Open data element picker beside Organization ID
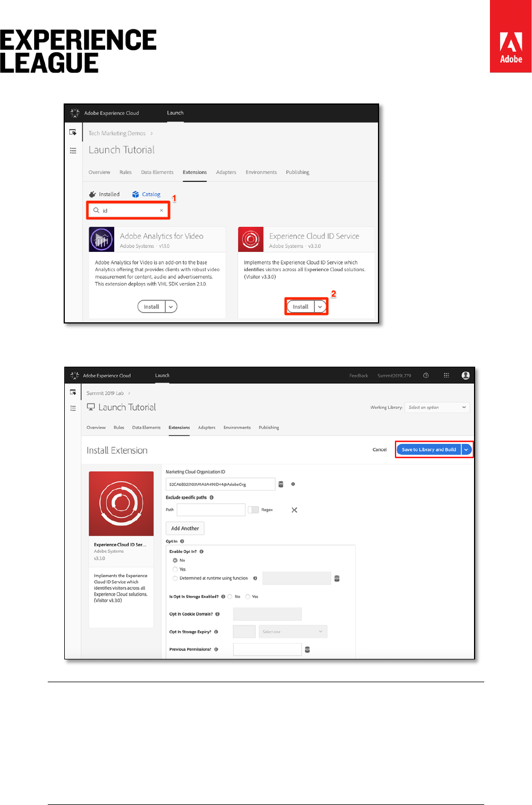The height and width of the screenshot is (805, 532). tap(281, 484)
